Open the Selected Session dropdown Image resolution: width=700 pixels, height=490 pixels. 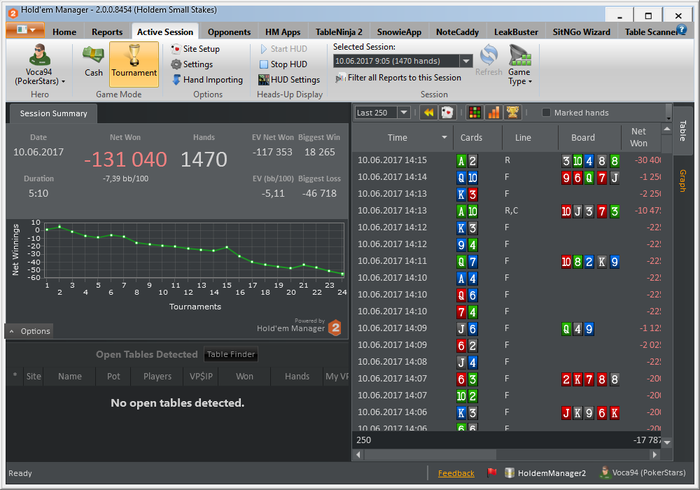(466, 61)
